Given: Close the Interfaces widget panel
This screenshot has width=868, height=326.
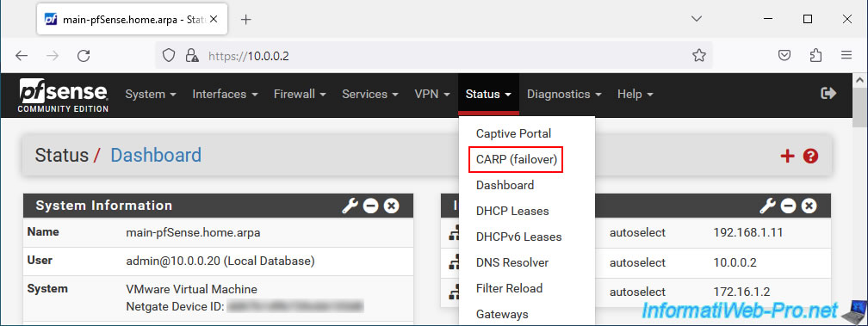Looking at the screenshot, I should click(809, 206).
